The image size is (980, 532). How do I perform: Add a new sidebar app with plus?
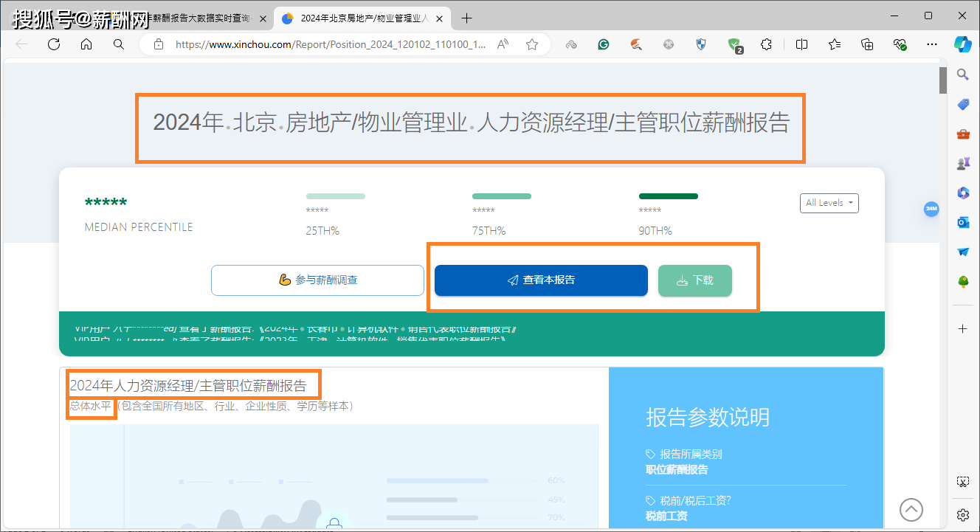click(963, 328)
